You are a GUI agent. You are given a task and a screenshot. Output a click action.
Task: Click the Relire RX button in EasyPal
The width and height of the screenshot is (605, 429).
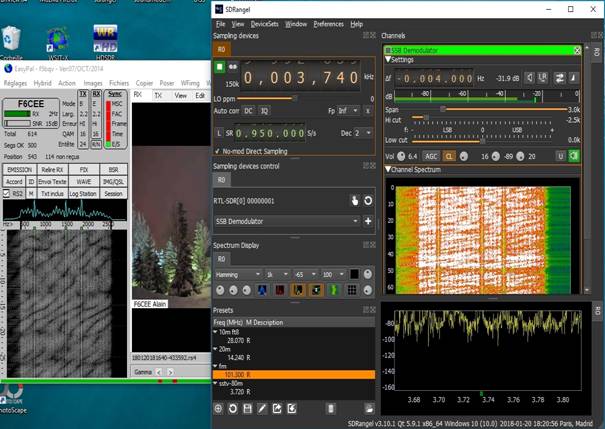point(52,169)
